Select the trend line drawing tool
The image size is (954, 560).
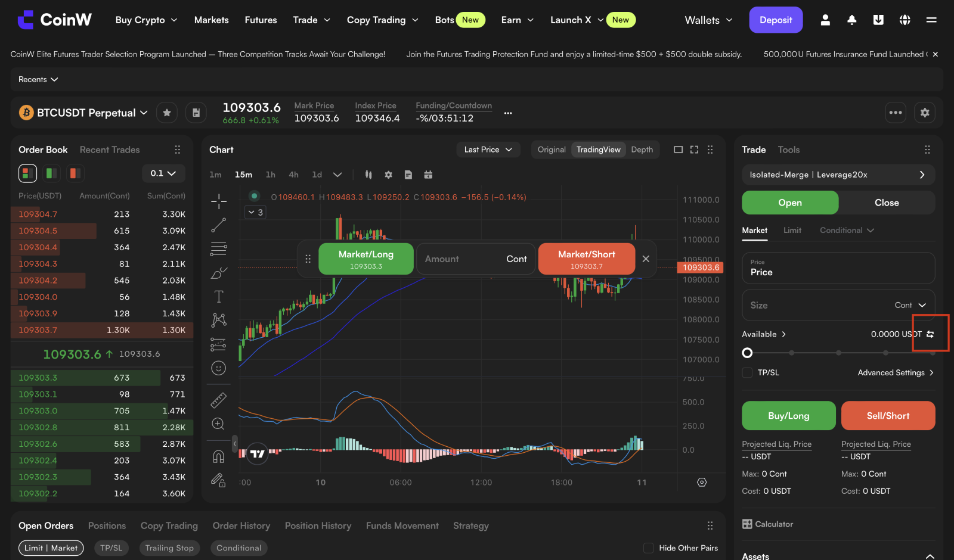coord(219,225)
